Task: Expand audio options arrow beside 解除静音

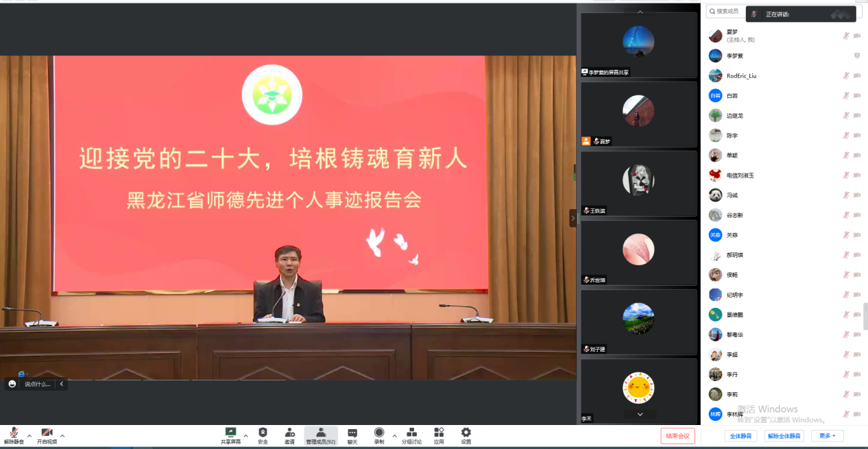Action: coord(29,435)
